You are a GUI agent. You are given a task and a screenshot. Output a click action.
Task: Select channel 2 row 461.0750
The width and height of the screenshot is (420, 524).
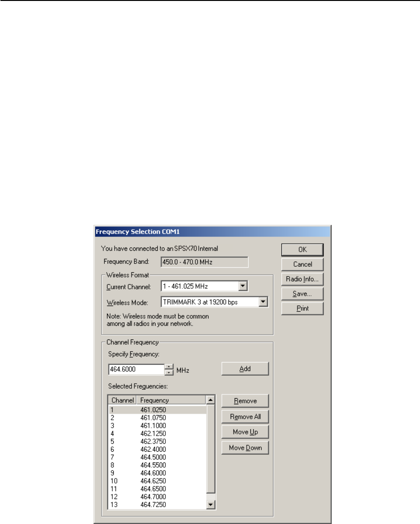pyautogui.click(x=157, y=418)
